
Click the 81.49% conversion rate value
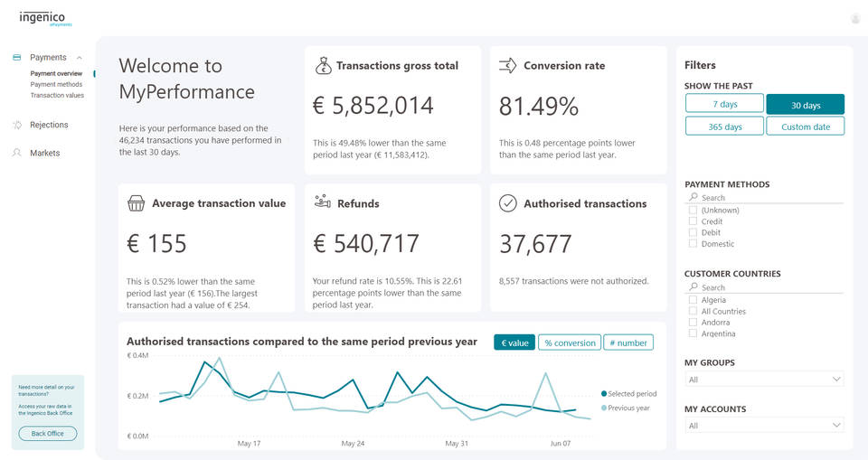pos(539,107)
